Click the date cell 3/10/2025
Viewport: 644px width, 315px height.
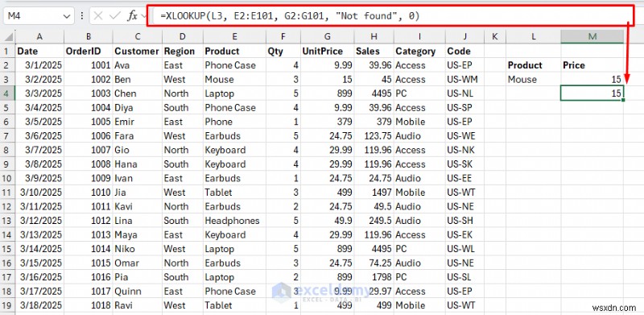(x=39, y=193)
